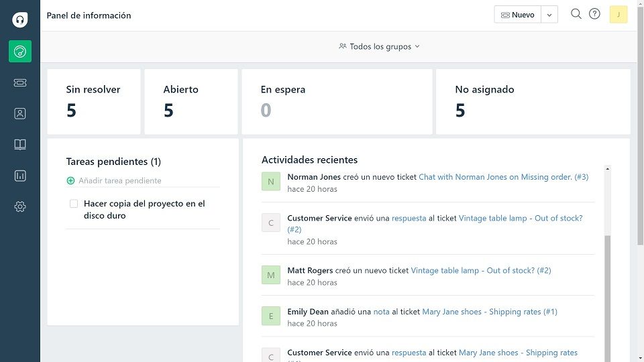Click Norman Jones avatar N
The width and height of the screenshot is (644, 362).
pyautogui.click(x=270, y=182)
